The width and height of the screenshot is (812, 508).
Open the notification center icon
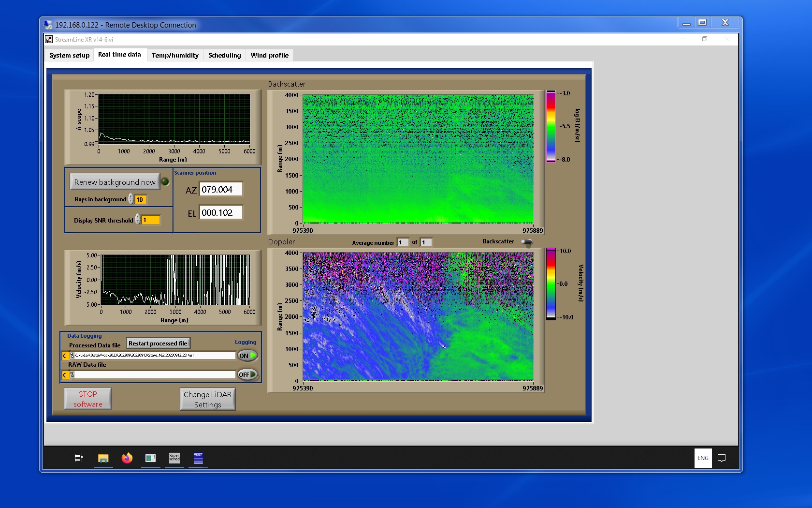click(x=722, y=458)
